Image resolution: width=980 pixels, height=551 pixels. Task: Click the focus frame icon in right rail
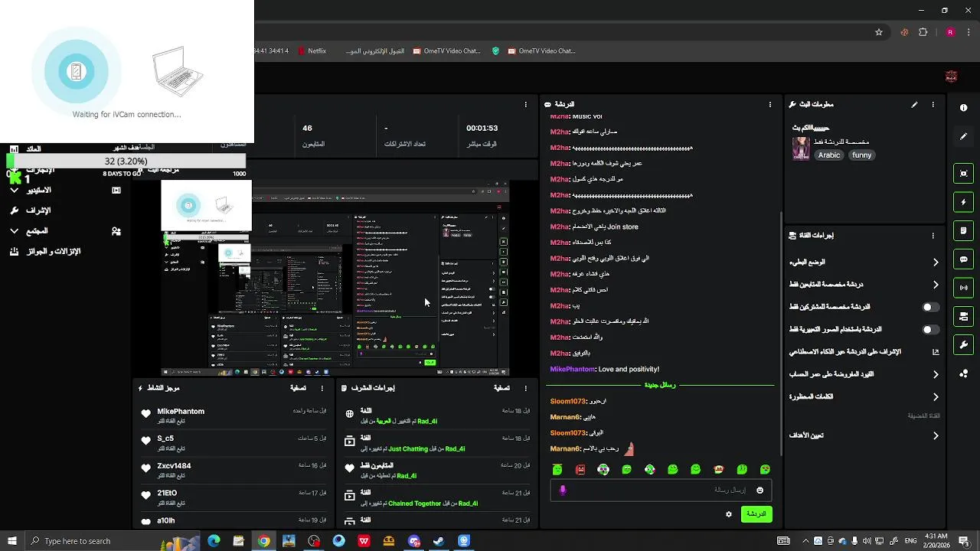pos(963,174)
